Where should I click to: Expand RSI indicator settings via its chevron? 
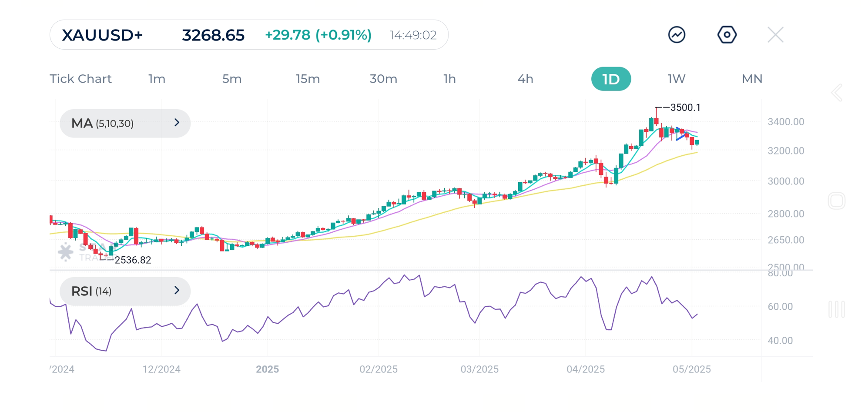click(x=176, y=291)
